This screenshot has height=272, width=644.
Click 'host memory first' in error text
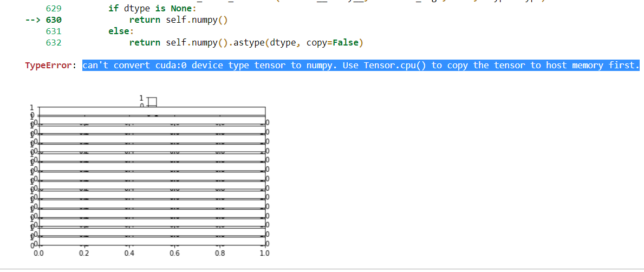coord(591,66)
